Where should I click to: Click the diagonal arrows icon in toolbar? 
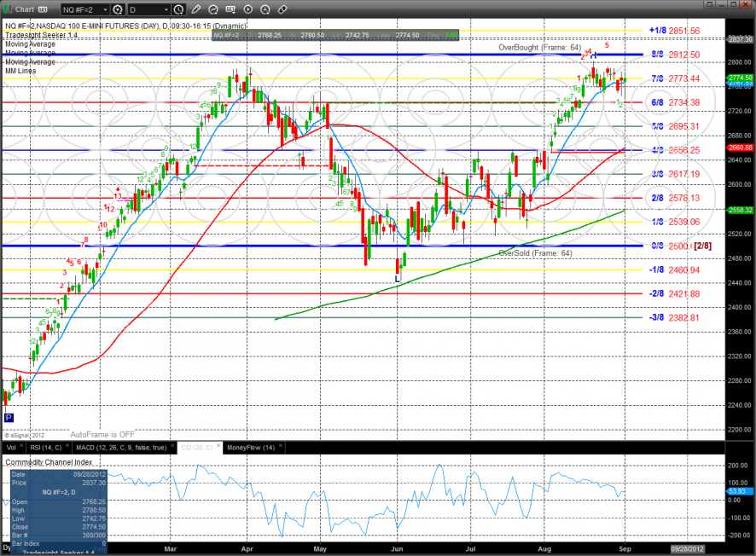282,9
